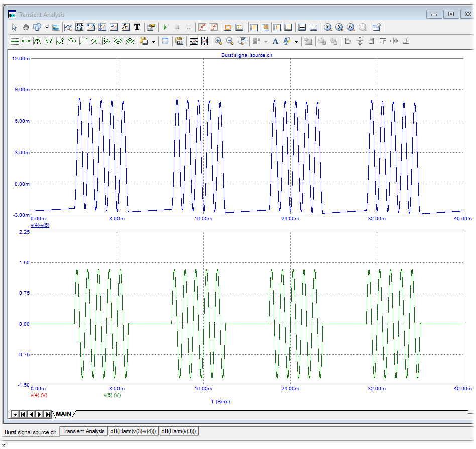Select the Peak cursor mode icon
This screenshot has height=449, width=476.
[37, 41]
